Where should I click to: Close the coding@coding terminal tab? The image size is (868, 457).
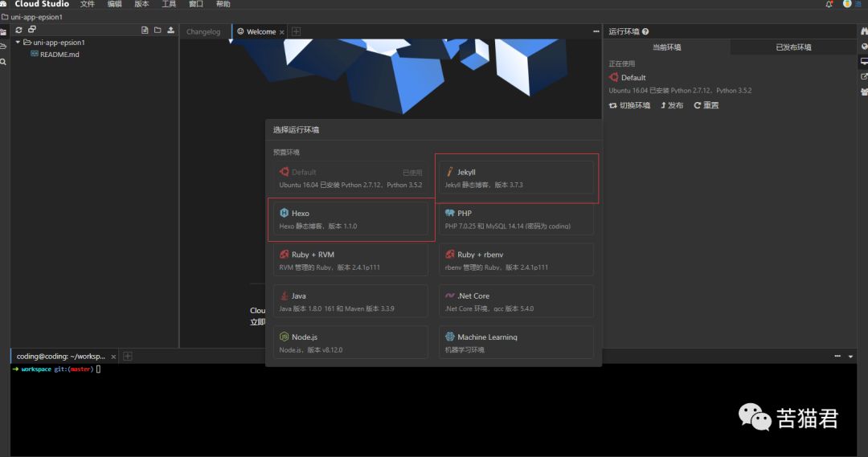113,357
